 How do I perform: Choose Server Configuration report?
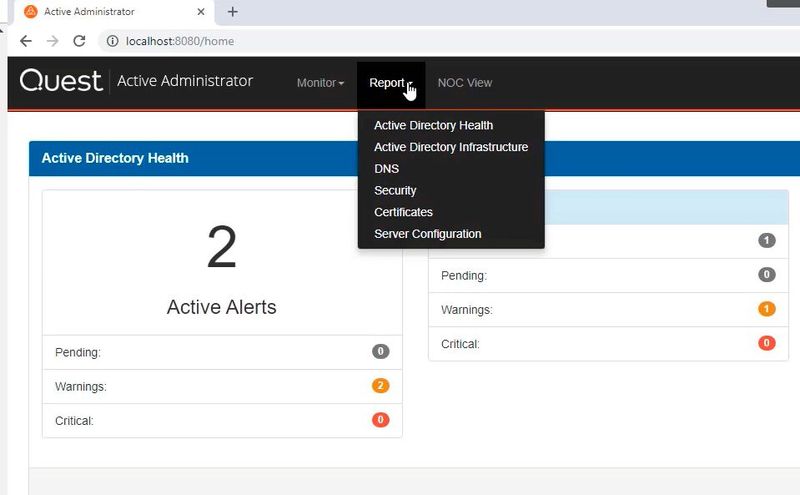(x=427, y=234)
